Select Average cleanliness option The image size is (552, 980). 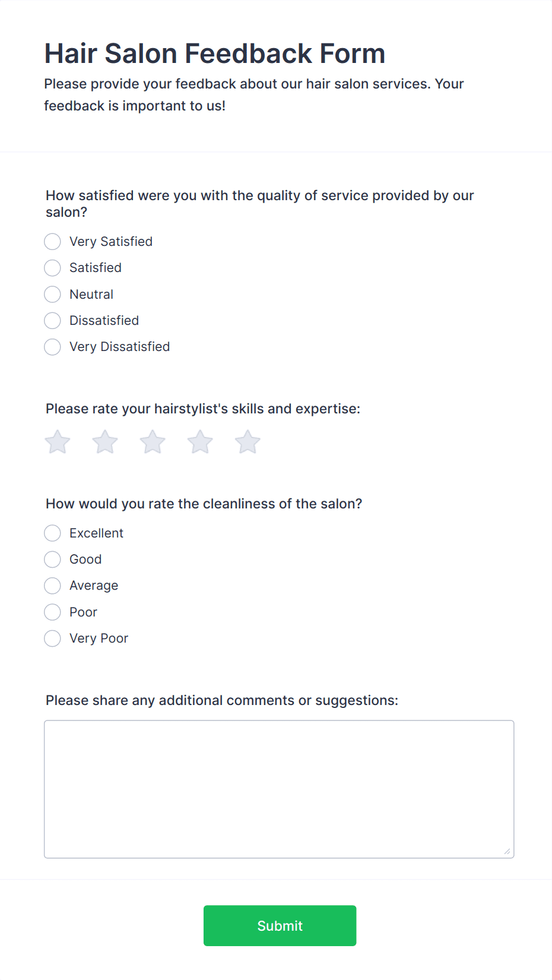52,586
